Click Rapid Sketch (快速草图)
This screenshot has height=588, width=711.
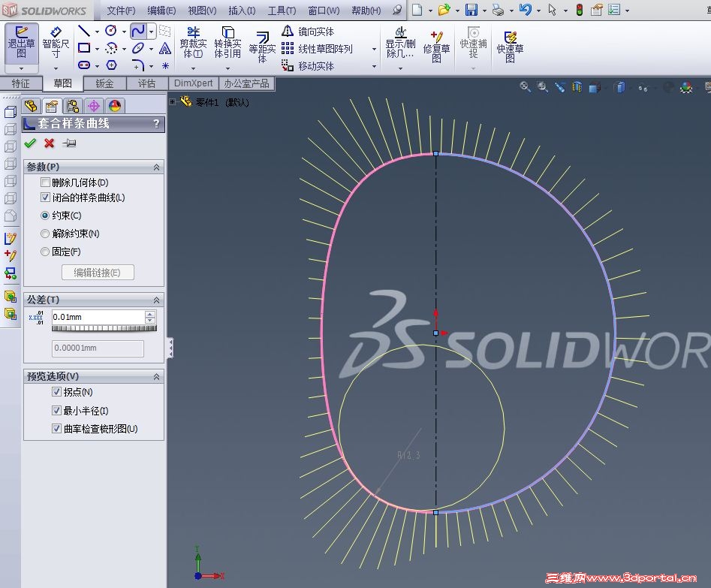point(510,47)
